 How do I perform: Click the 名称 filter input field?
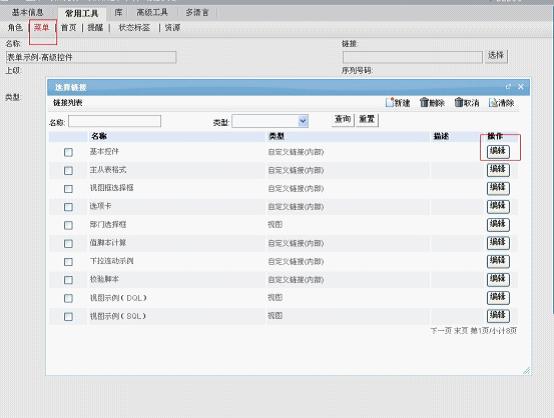coord(114,121)
